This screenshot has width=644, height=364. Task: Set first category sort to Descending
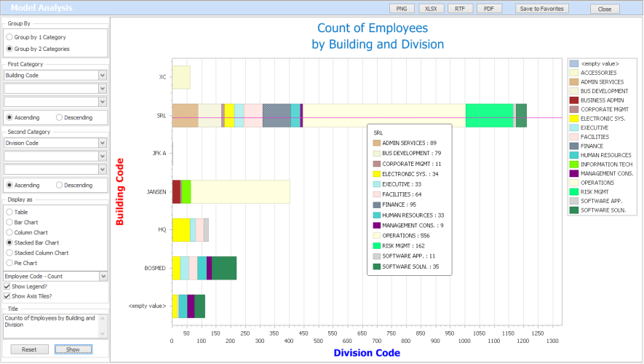[x=60, y=117]
